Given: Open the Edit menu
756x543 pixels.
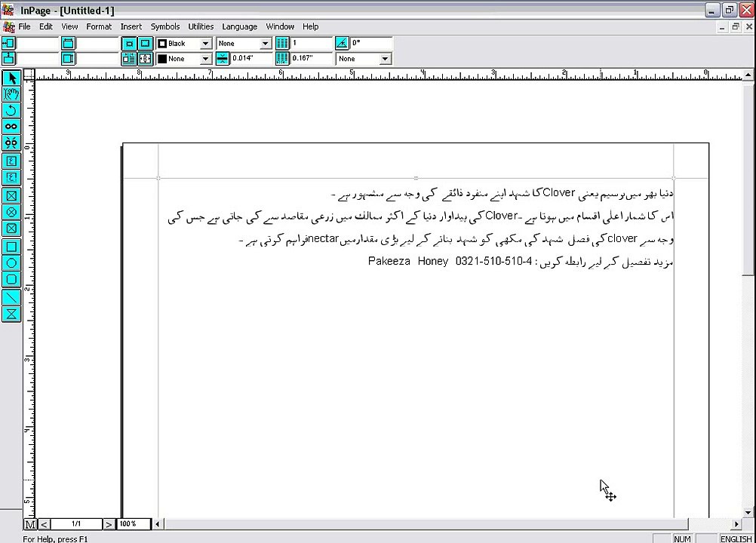Looking at the screenshot, I should 46,26.
